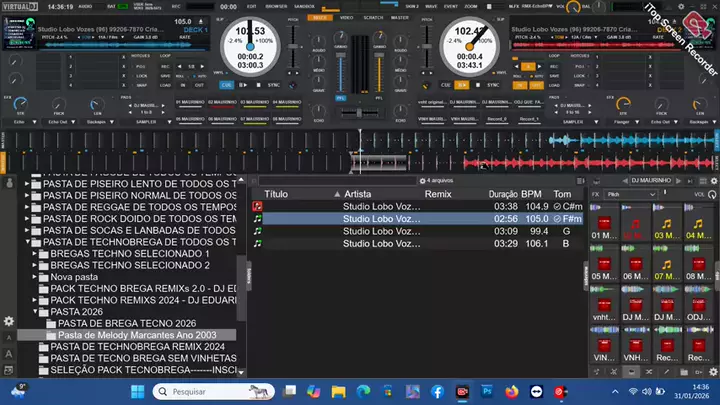Open the Photoshop icon in the taskbar
Screen dimensions: 720x405
pyautogui.click(x=487, y=390)
